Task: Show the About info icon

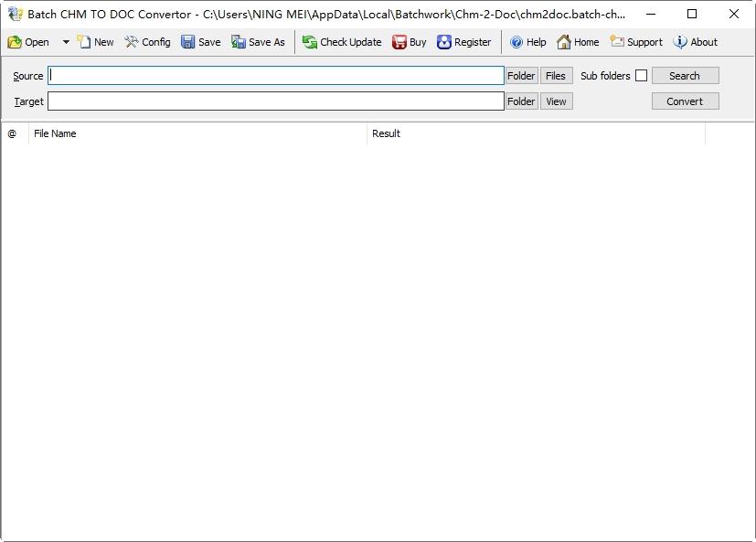Action: coord(680,42)
